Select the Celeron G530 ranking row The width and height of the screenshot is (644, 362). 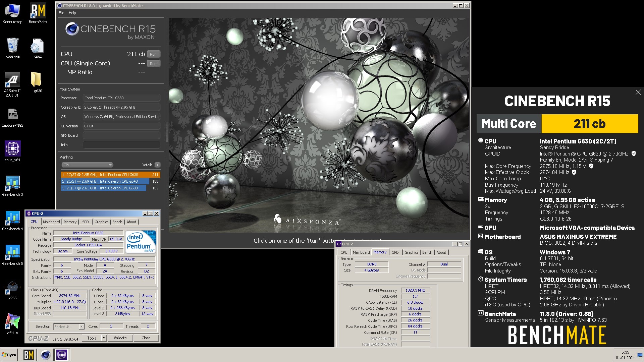coord(110,188)
